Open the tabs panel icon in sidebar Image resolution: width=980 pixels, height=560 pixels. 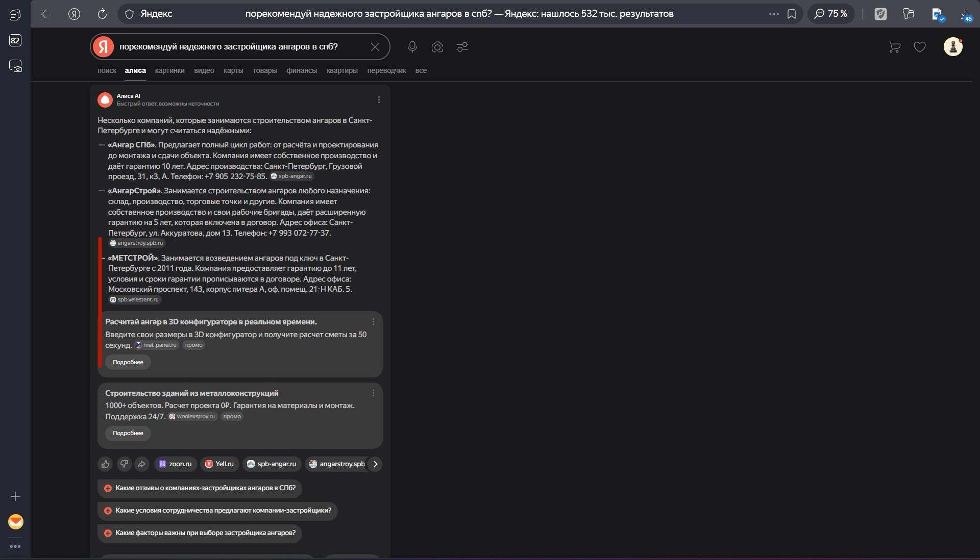(15, 15)
